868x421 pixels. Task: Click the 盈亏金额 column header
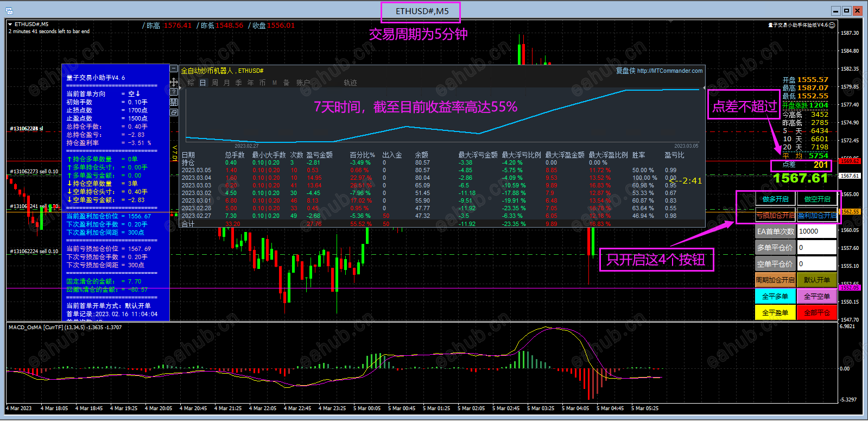(x=319, y=155)
